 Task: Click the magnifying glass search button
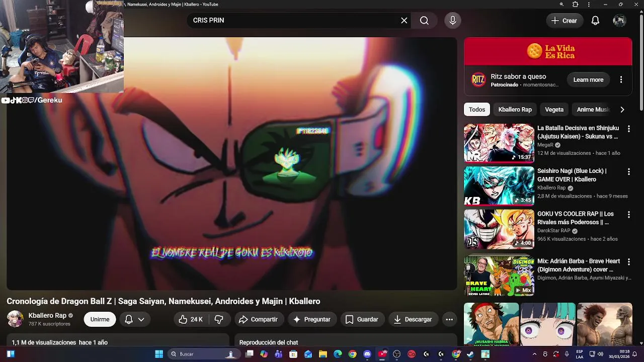(x=424, y=21)
